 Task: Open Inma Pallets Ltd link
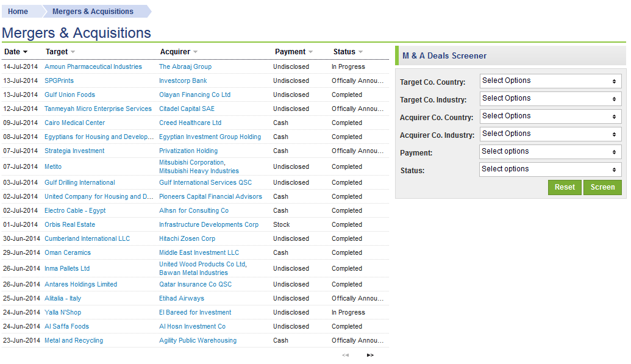67,269
